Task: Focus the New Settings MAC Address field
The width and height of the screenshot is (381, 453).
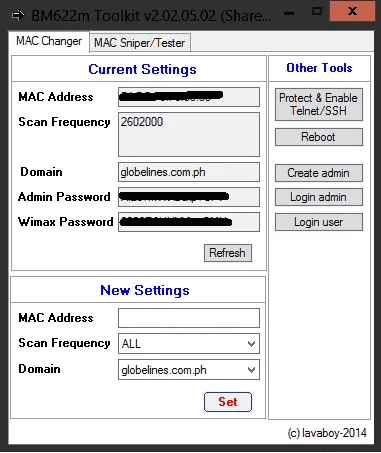Action: point(189,318)
